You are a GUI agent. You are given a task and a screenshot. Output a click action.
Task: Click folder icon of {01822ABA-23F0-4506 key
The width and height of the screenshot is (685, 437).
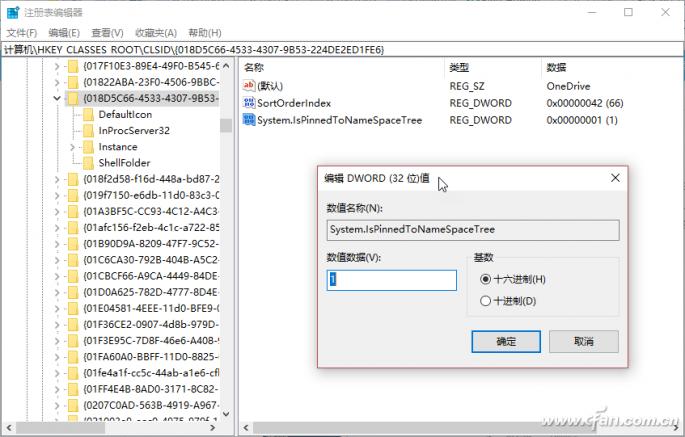tap(73, 82)
